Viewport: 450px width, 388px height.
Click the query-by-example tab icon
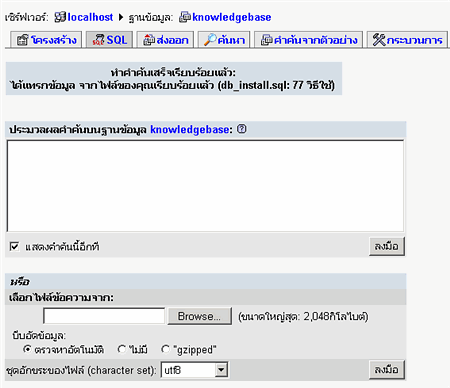click(x=267, y=40)
